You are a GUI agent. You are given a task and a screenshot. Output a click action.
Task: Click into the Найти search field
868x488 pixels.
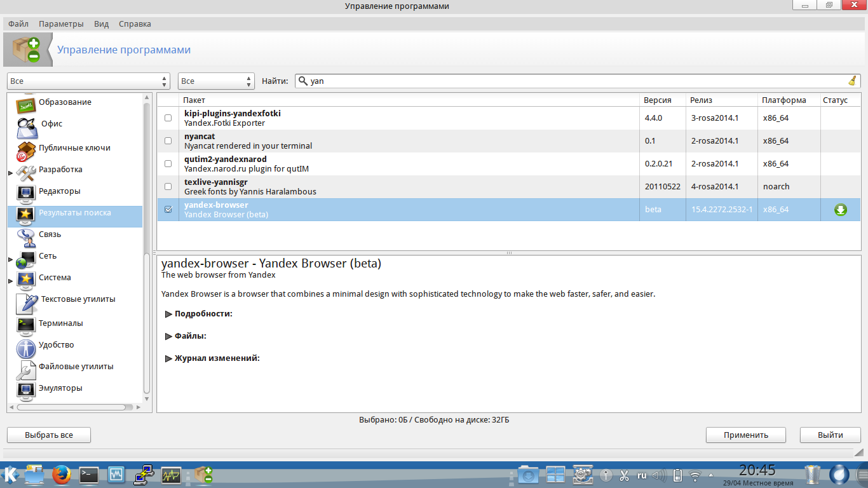[577, 81]
